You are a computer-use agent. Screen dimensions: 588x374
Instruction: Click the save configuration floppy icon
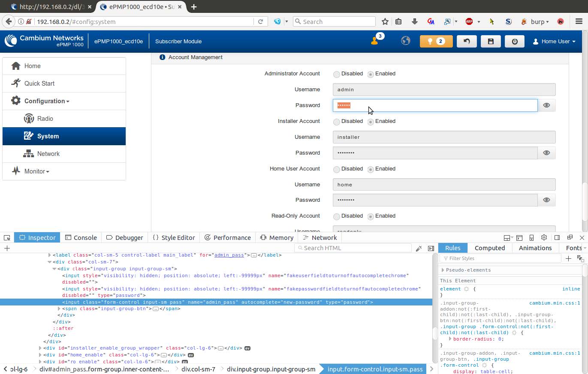[x=491, y=42]
